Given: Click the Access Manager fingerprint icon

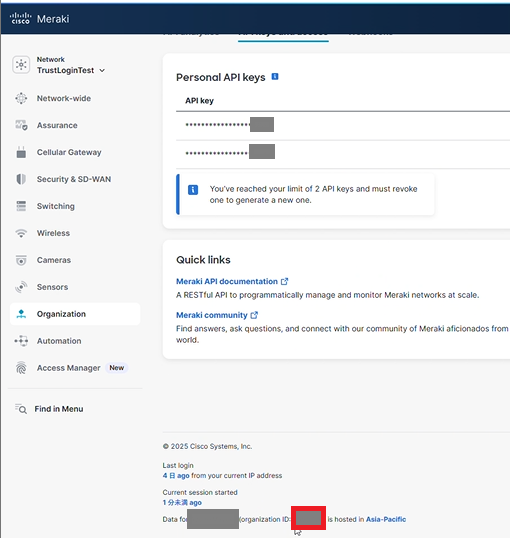Looking at the screenshot, I should point(21,368).
